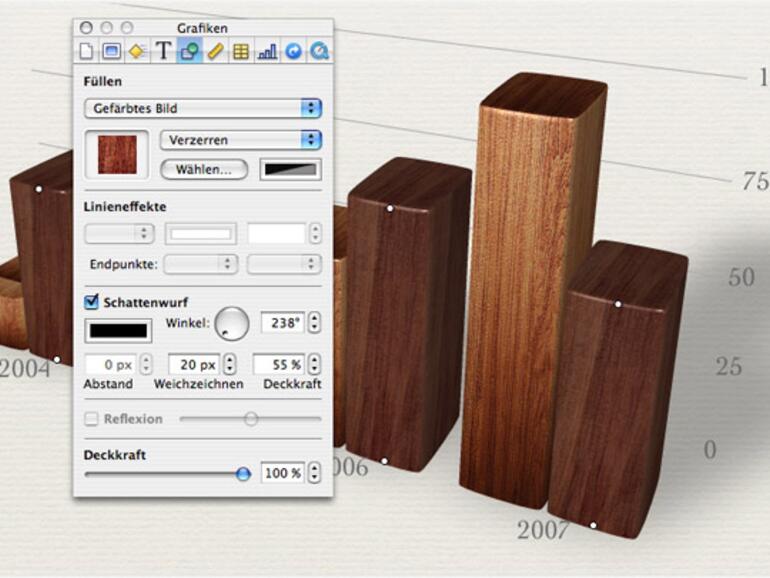The image size is (770, 578).
Task: Click the Endpunkte: label
Action: pos(123,265)
